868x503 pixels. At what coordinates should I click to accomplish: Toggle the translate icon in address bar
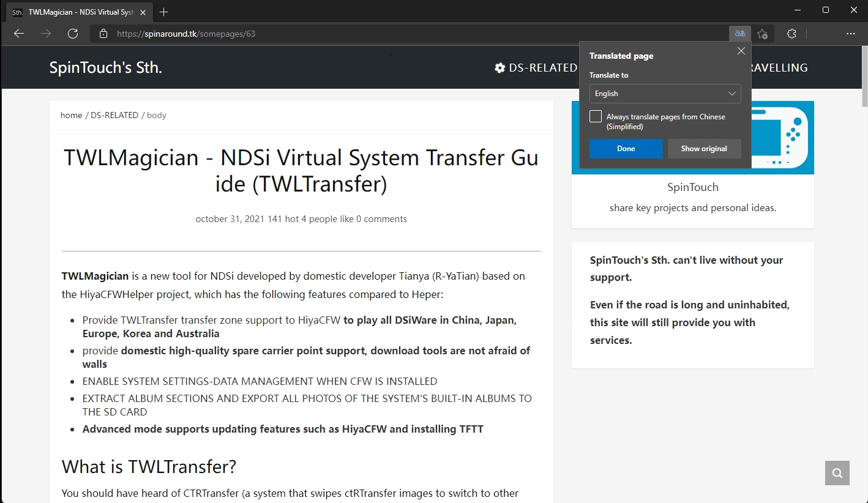[740, 34]
